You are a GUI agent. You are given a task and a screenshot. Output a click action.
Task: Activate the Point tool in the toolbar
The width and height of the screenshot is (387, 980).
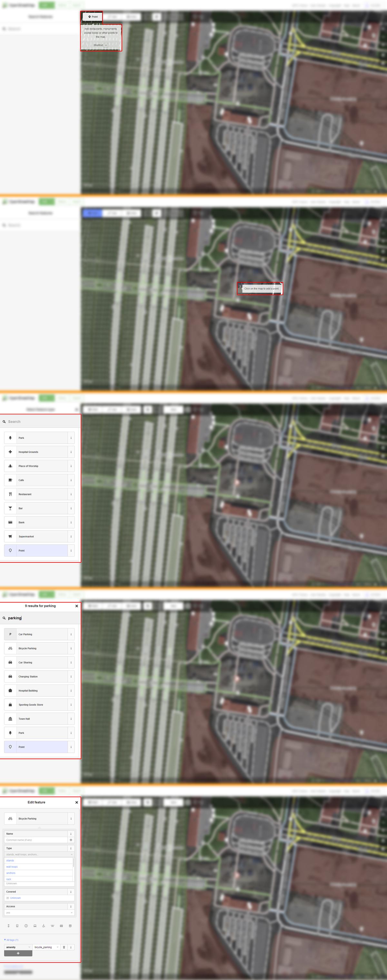tap(93, 17)
